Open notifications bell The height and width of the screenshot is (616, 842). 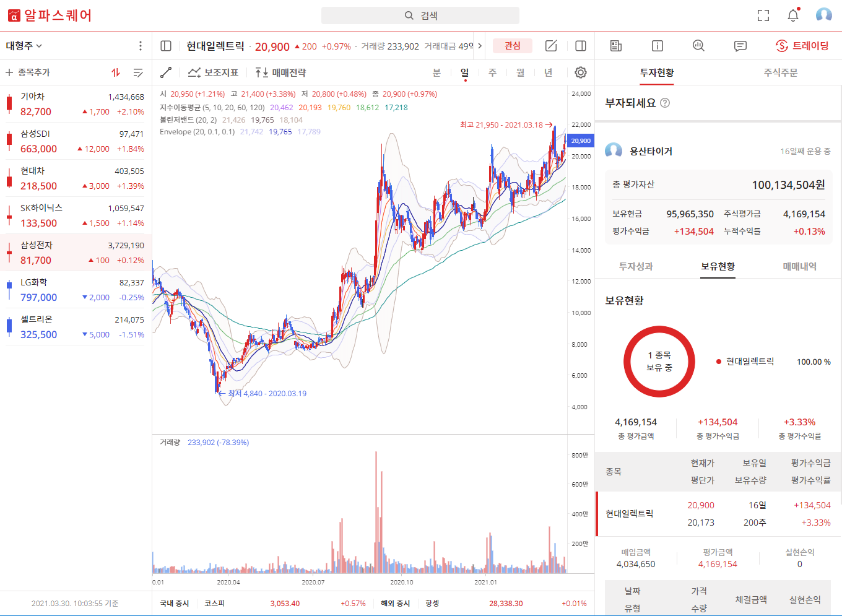point(793,15)
